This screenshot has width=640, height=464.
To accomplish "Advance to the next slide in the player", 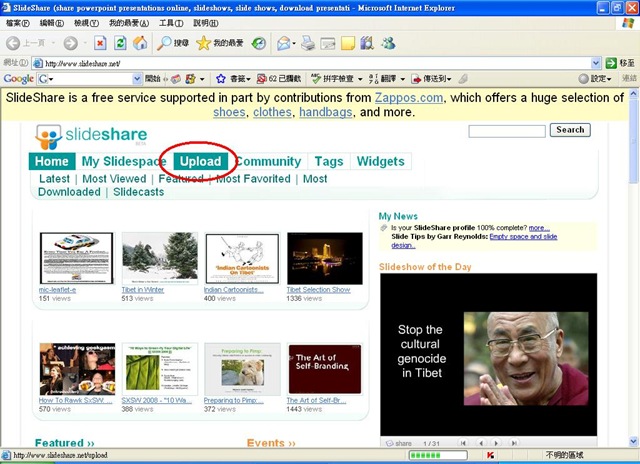I will [496, 443].
